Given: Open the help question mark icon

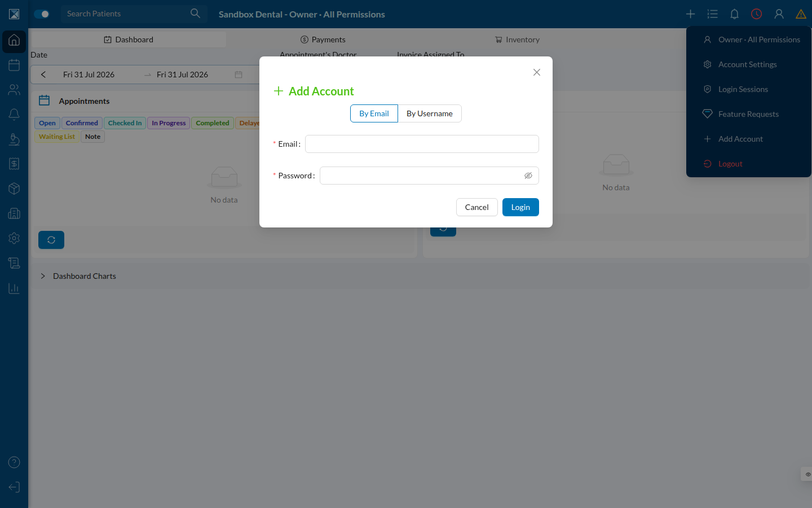Looking at the screenshot, I should [x=14, y=462].
